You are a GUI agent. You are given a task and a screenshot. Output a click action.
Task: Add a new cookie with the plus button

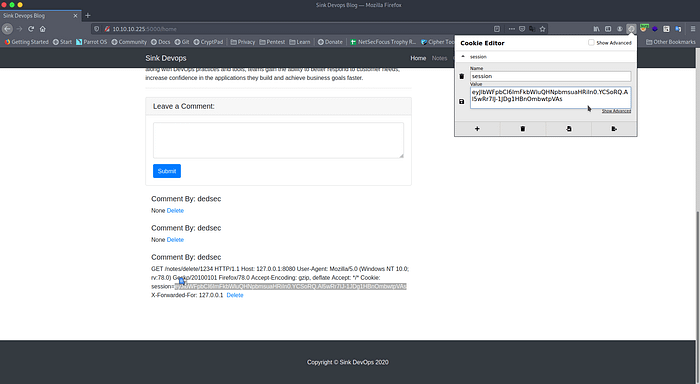tap(477, 129)
